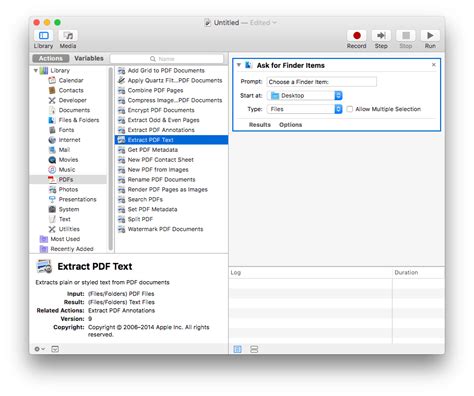Select Encrypt PDF Documents action
The image size is (474, 396).
pyautogui.click(x=161, y=110)
